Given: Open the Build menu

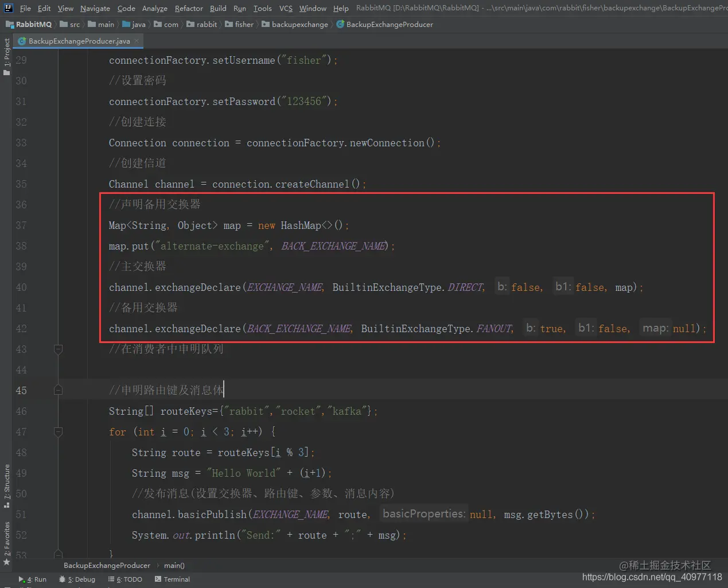Looking at the screenshot, I should coord(218,8).
